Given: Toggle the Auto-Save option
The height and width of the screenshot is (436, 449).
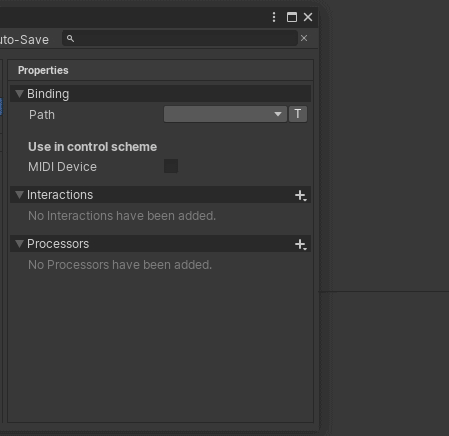Looking at the screenshot, I should [x=24, y=40].
